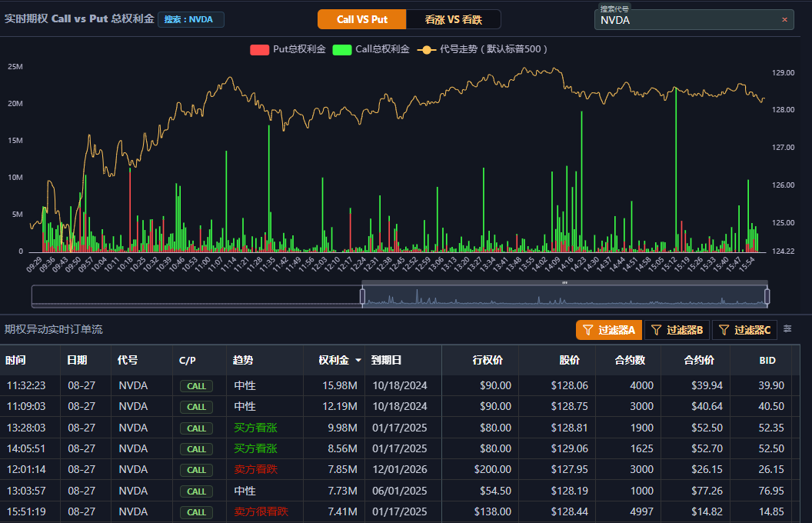Click the $200.00 strike price cell
This screenshot has height=523, width=812.
pos(492,469)
